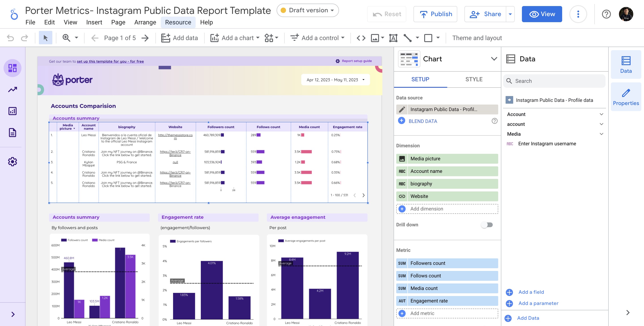Open the Data panel tab
Image resolution: width=644 pixels, height=326 pixels.
(626, 65)
